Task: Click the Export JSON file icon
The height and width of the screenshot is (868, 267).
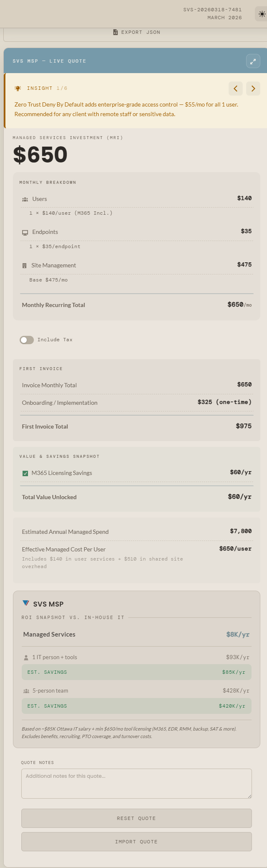Action: click(x=115, y=32)
